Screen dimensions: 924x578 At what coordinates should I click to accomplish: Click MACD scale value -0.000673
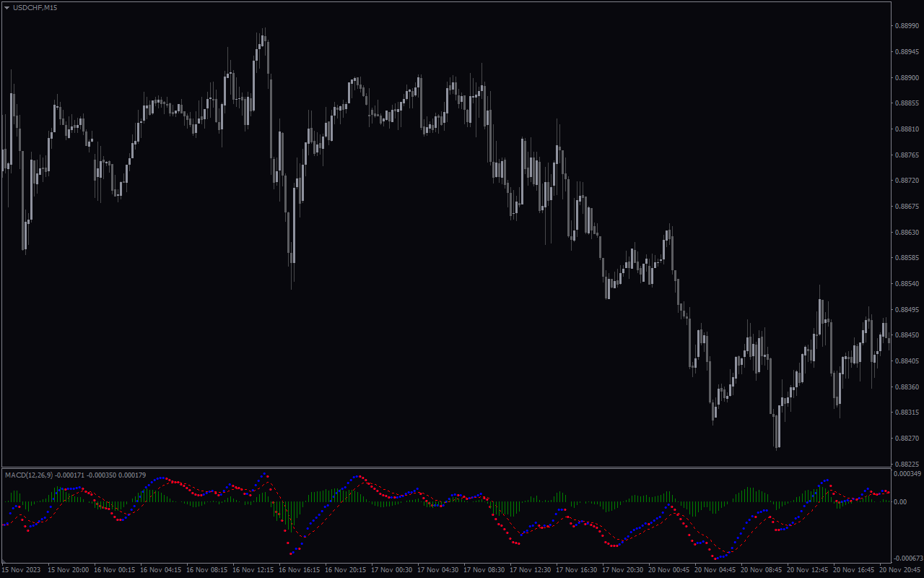[908, 558]
